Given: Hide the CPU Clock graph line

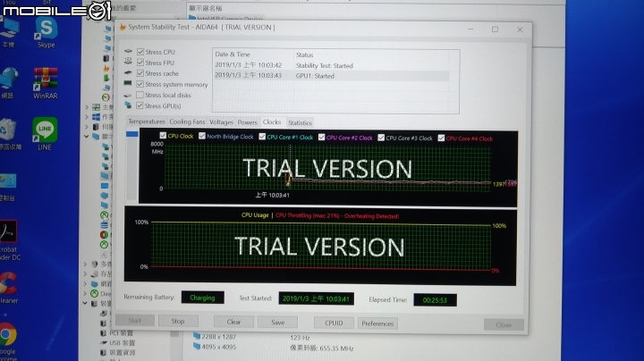Looking at the screenshot, I should tap(163, 136).
